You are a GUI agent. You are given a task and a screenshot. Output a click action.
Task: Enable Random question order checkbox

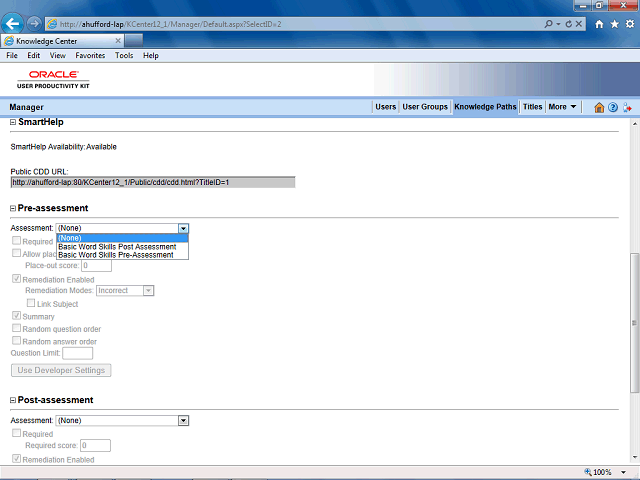point(16,328)
